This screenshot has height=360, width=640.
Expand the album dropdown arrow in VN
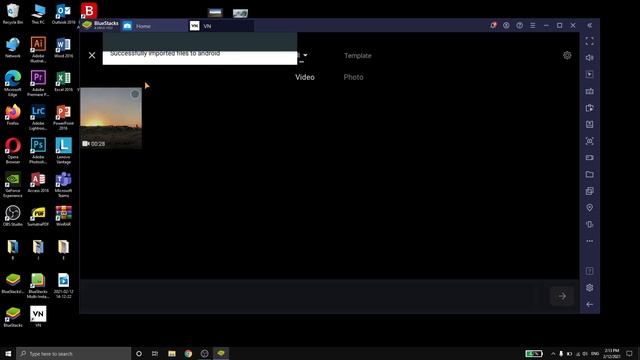point(305,55)
